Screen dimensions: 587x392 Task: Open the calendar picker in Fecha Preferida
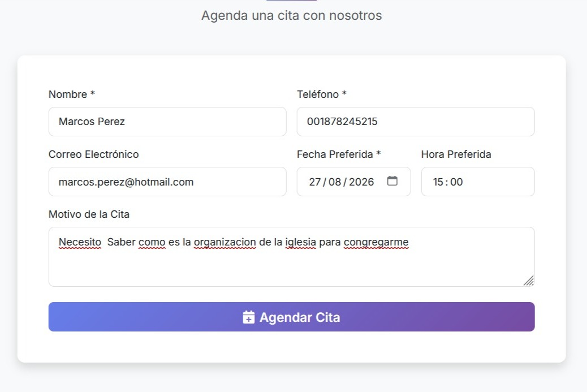coord(392,181)
